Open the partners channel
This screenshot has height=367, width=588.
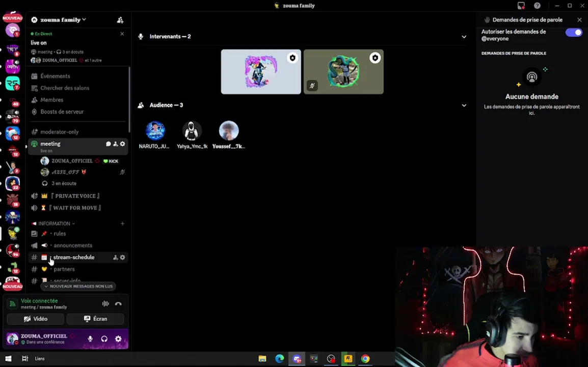(64, 270)
